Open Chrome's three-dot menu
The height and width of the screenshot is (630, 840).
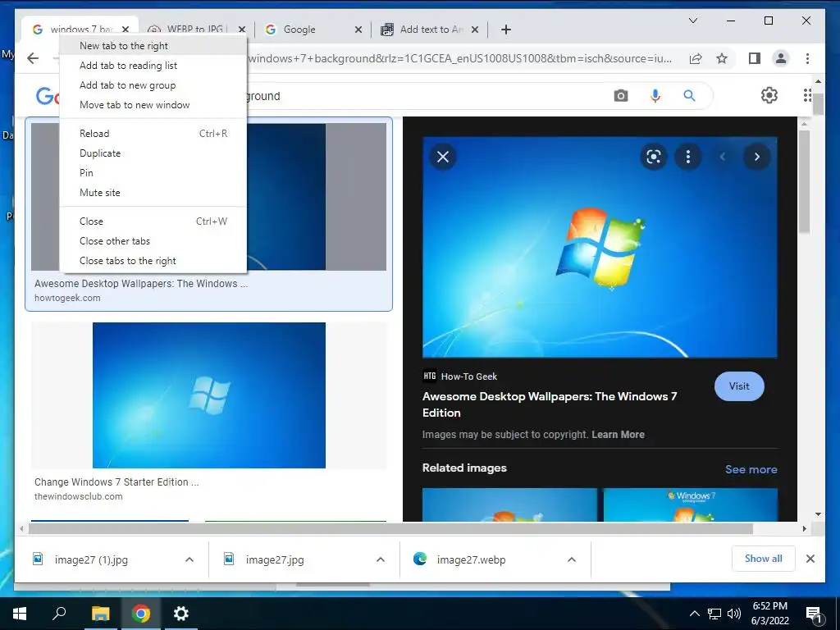[x=807, y=58]
